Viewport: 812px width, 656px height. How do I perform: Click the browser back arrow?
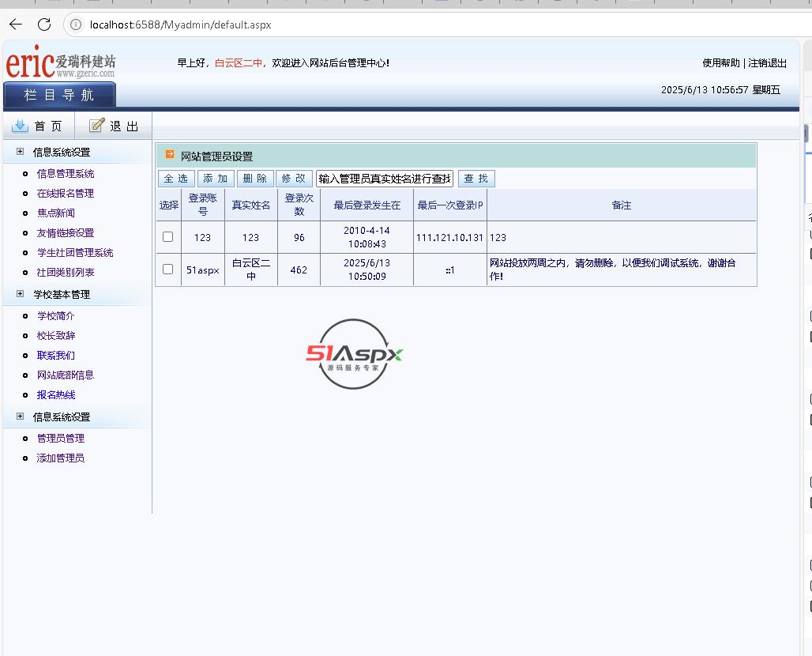(15, 25)
